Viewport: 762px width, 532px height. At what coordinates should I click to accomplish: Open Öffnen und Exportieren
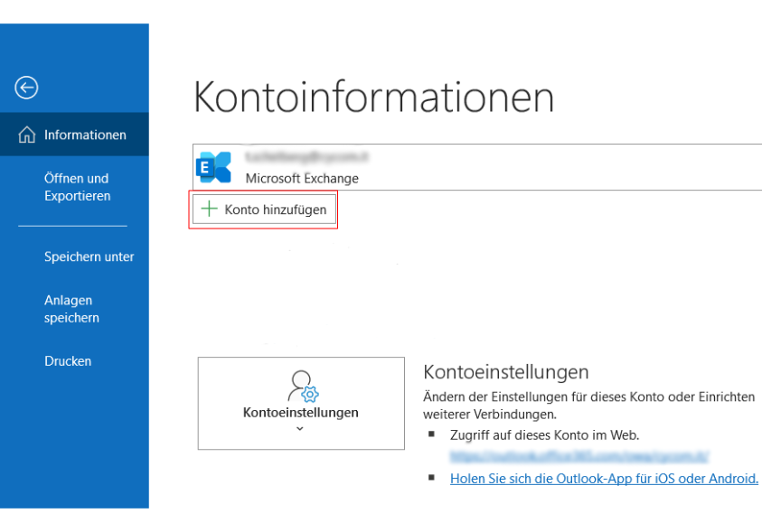[77, 187]
